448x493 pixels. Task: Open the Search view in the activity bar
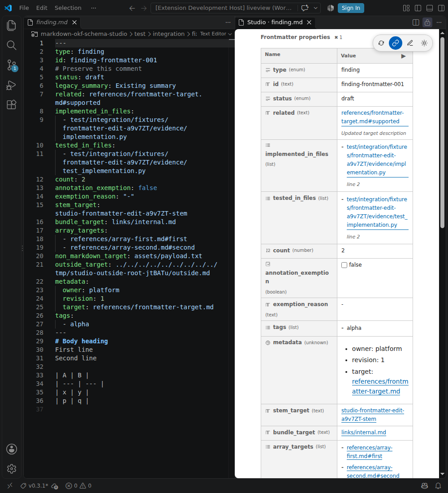tap(11, 45)
